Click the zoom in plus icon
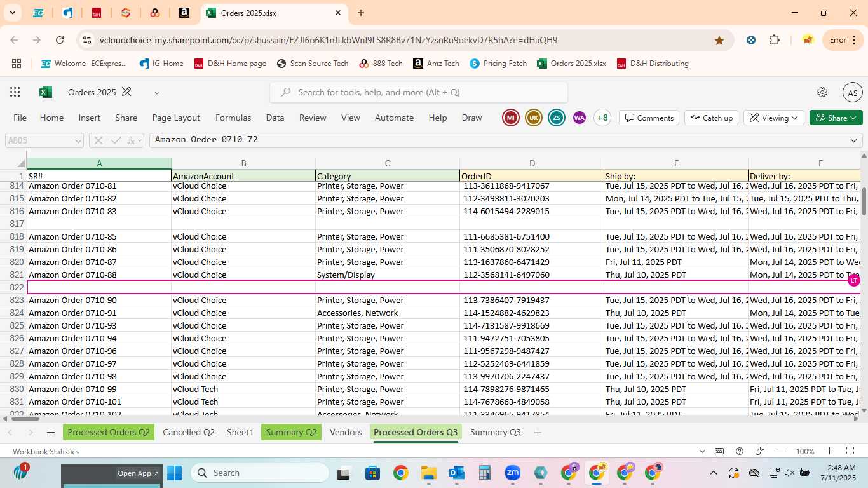The image size is (868, 488). tap(830, 451)
